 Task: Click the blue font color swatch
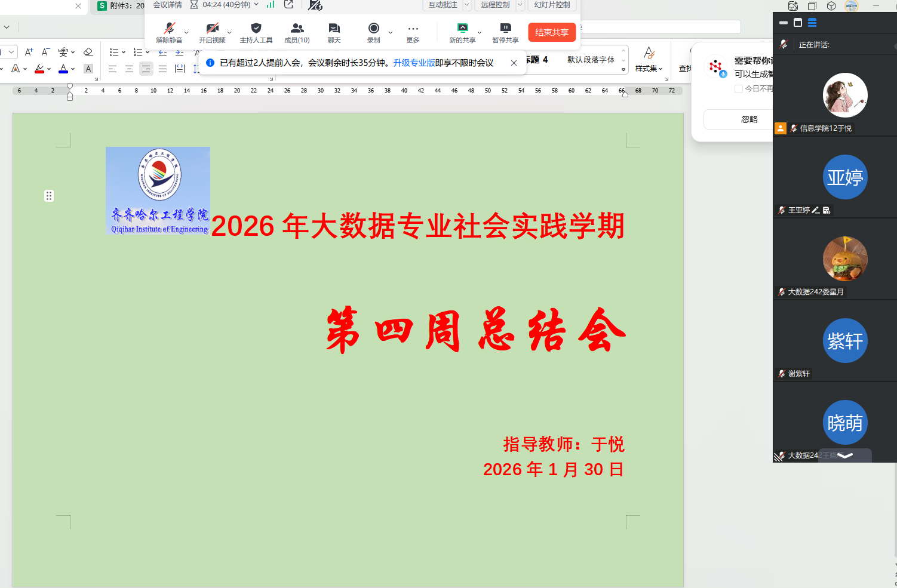(x=63, y=69)
